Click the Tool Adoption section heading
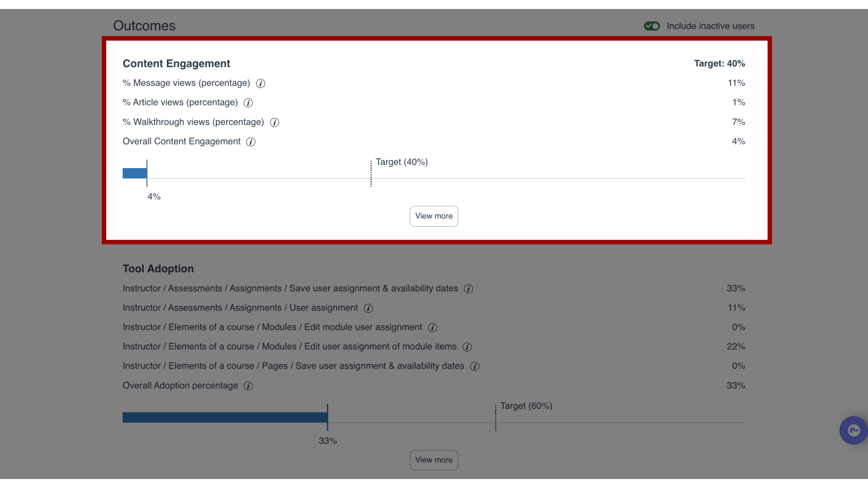 click(x=158, y=268)
